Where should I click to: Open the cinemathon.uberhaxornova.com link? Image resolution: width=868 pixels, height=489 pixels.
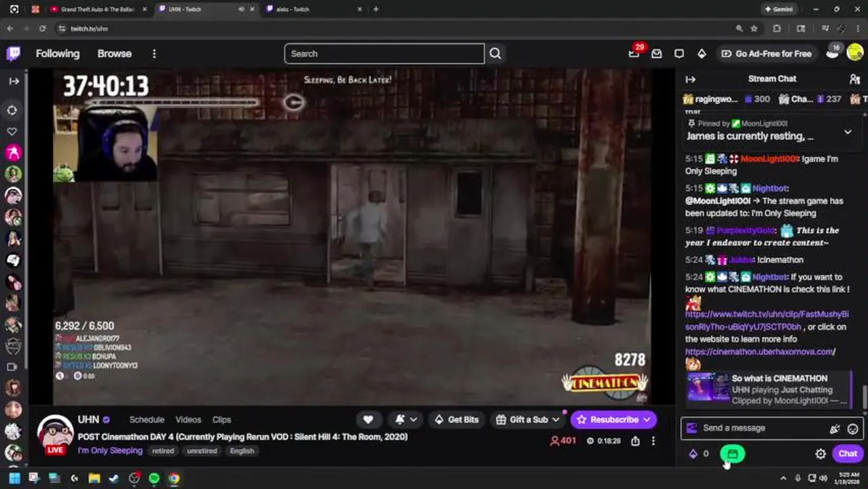point(760,352)
